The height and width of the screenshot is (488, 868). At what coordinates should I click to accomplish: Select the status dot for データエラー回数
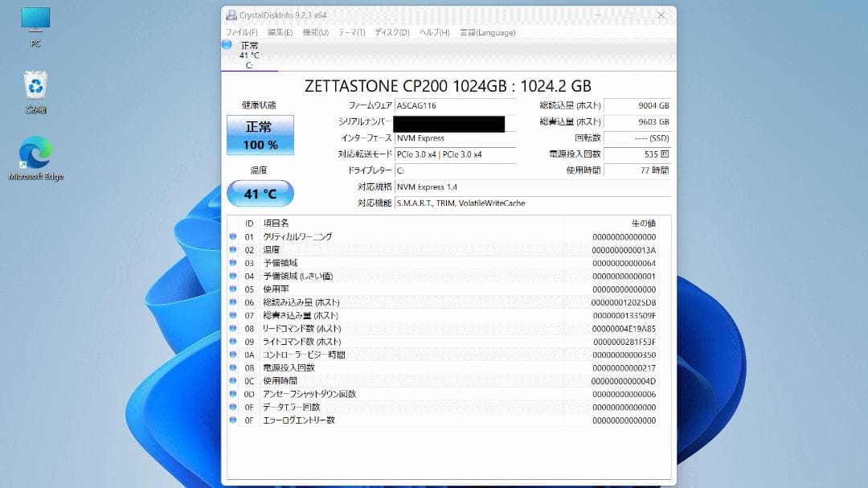[233, 408]
